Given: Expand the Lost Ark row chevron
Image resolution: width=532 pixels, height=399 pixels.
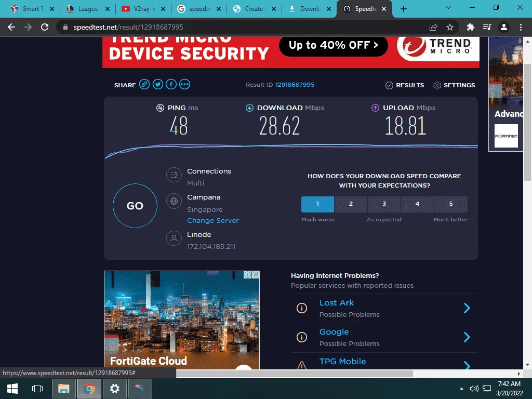Looking at the screenshot, I should (x=467, y=308).
